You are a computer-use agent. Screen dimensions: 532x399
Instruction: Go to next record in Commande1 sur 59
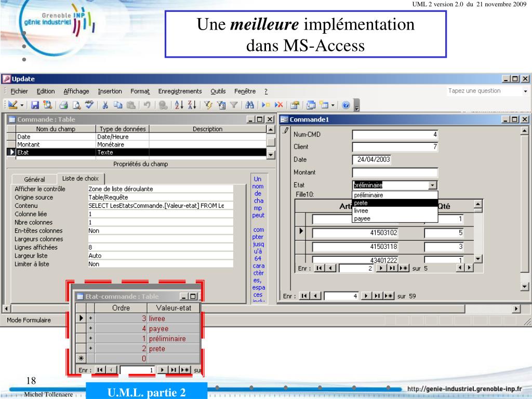[366, 296]
